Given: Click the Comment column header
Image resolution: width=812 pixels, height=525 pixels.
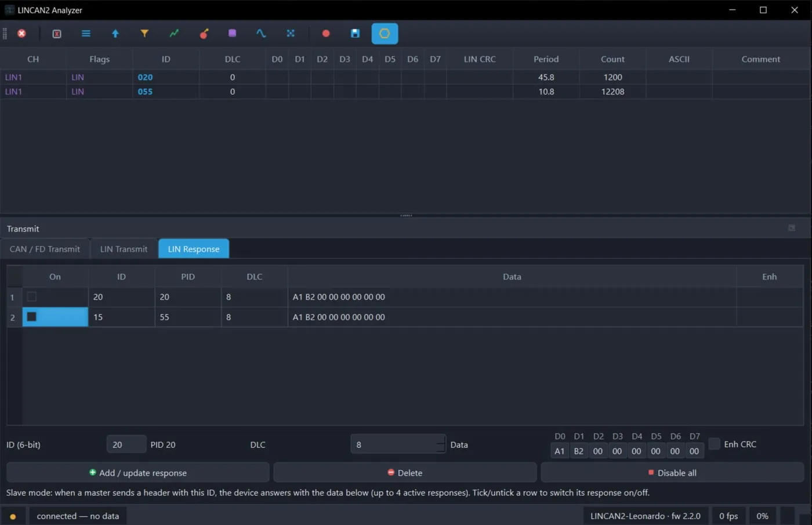Looking at the screenshot, I should 761,59.
